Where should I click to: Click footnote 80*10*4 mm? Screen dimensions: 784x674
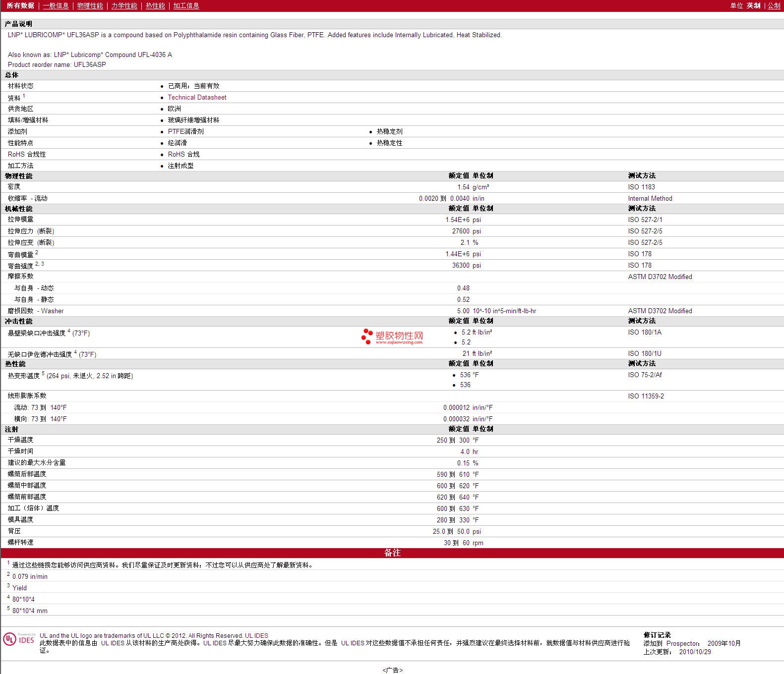(30, 611)
